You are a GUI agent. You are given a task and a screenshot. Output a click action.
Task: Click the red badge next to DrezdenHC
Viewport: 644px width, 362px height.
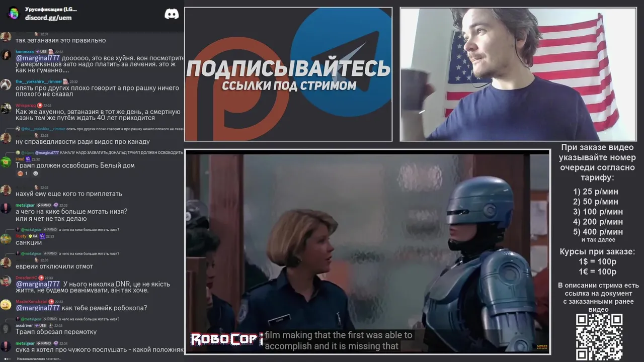[x=41, y=278]
